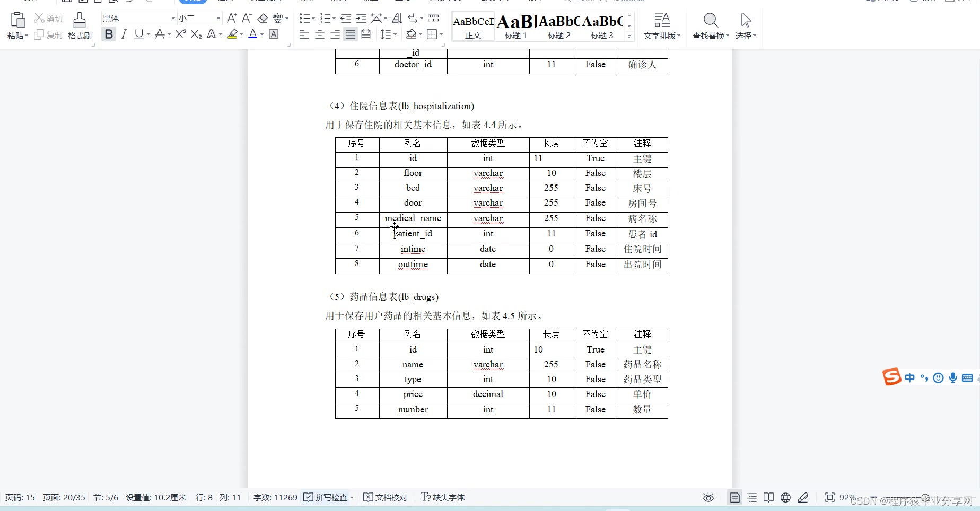
Task: Click the 字数: 11269 word count
Action: (275, 497)
